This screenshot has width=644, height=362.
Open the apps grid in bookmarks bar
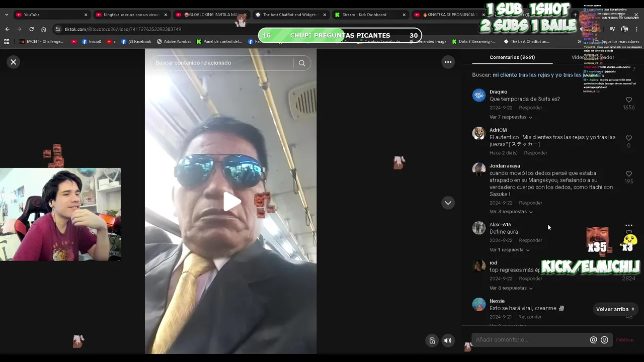[7, 42]
